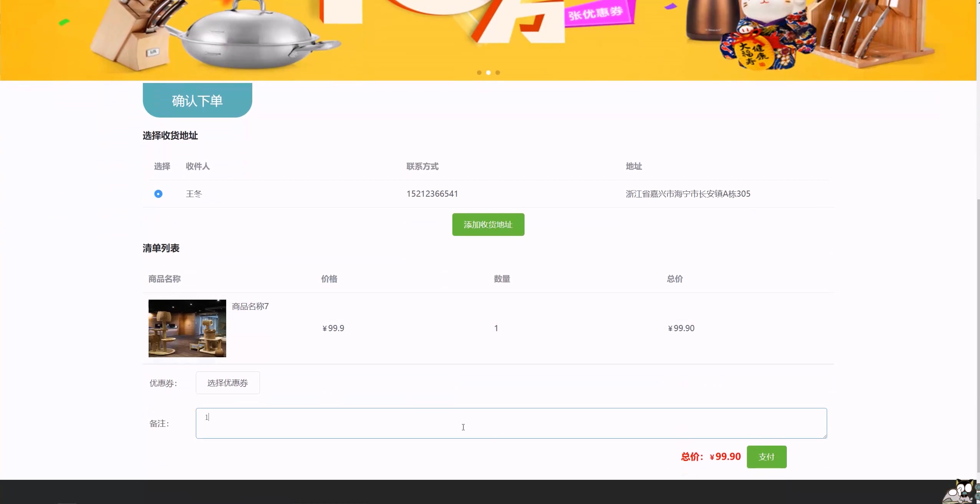Click the resize handle of the remark textarea
Image resolution: width=980 pixels, height=504 pixels.
[x=824, y=436]
